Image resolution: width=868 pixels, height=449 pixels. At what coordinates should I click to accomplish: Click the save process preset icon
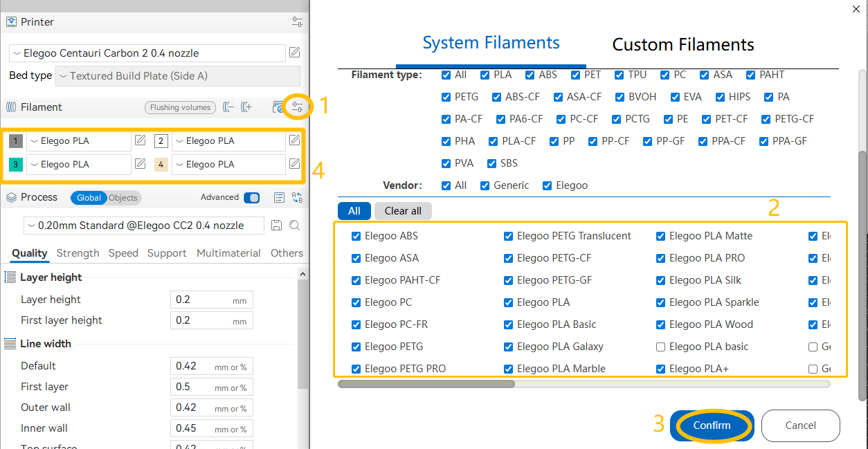tap(276, 226)
